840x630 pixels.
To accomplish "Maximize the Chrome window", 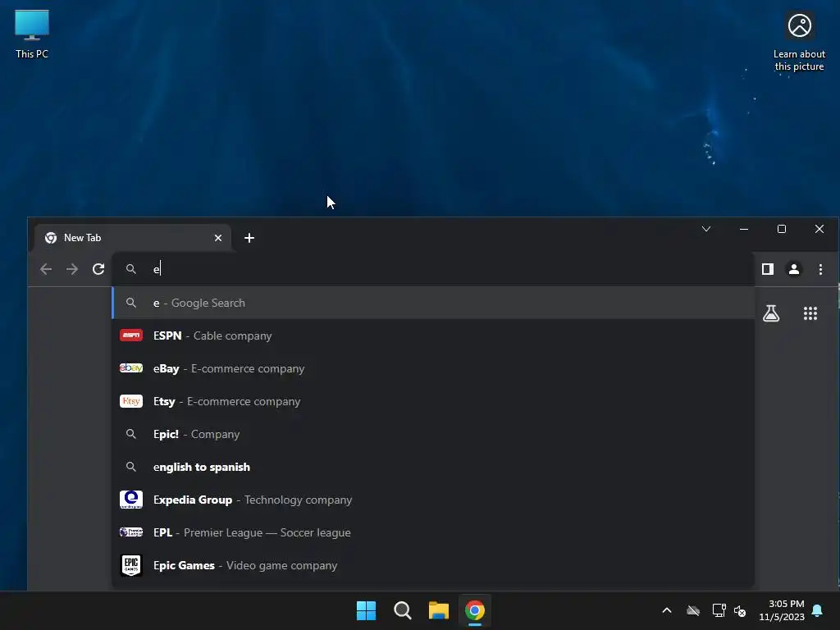I will click(x=782, y=229).
